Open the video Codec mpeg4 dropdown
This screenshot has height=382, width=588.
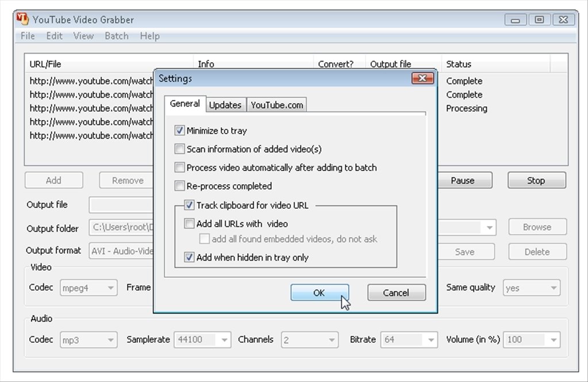(89, 288)
